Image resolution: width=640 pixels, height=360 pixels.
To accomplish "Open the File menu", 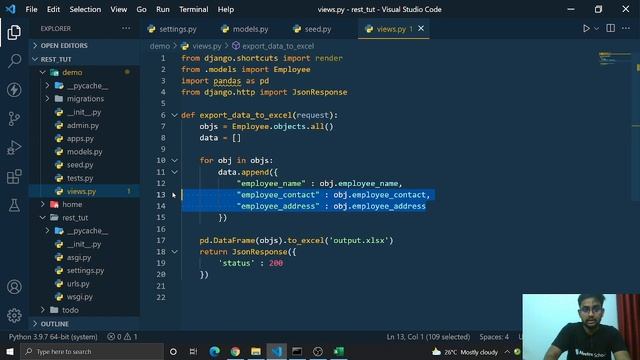I will point(31,9).
